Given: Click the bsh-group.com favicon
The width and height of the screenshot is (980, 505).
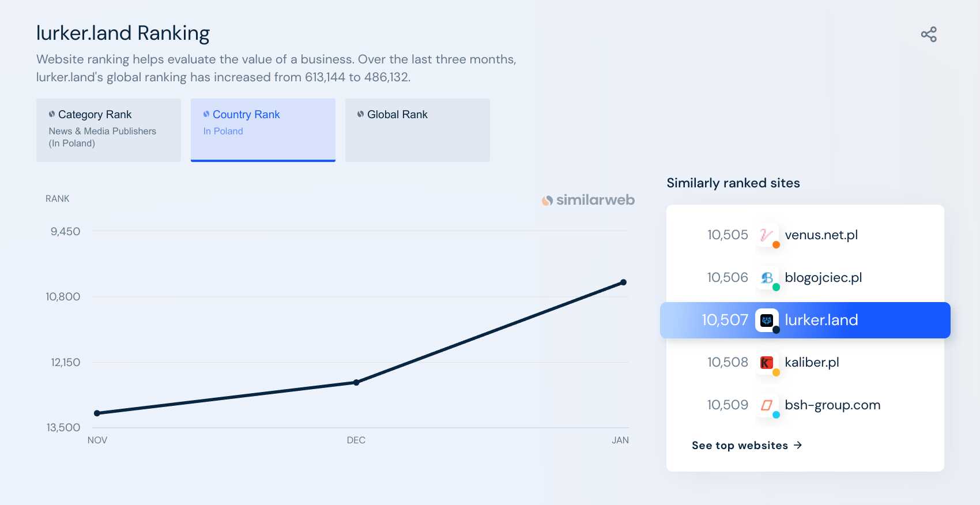Looking at the screenshot, I should [767, 405].
